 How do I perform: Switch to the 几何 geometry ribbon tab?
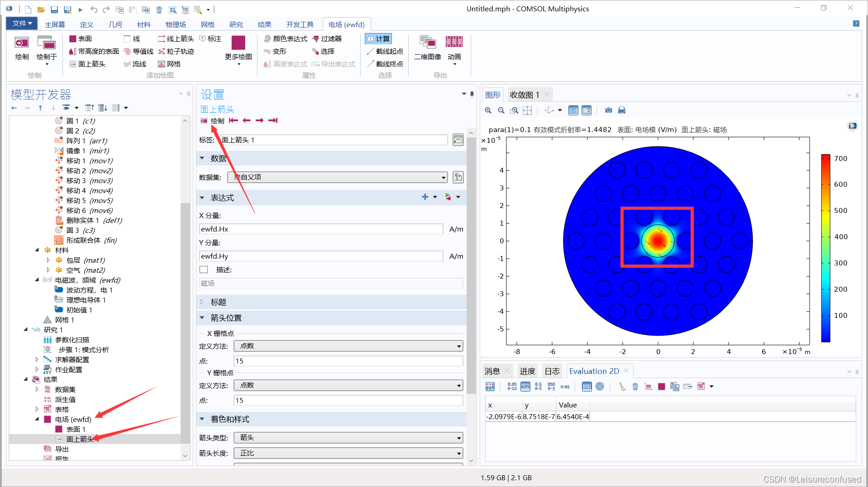tap(115, 24)
